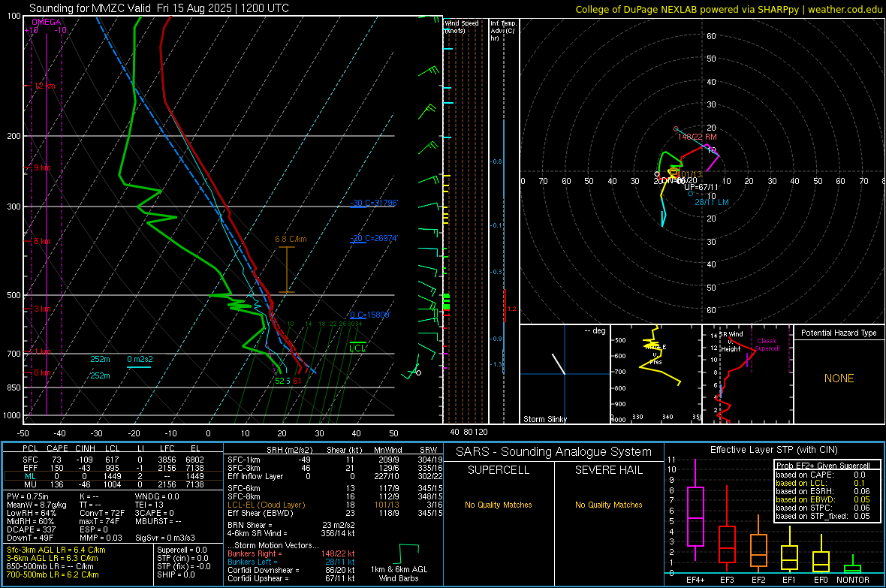Click the 6 km height marker
Image resolution: width=886 pixels, height=588 pixels.
42,241
